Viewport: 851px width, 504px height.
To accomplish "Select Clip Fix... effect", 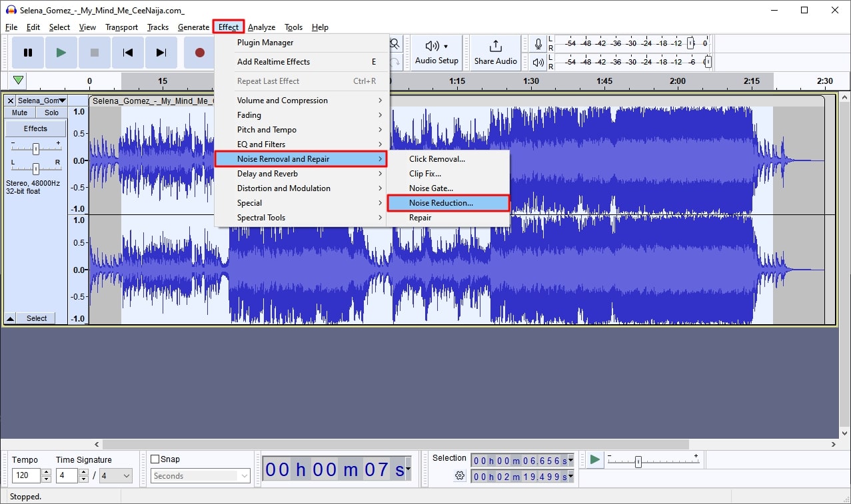I will pyautogui.click(x=448, y=174).
